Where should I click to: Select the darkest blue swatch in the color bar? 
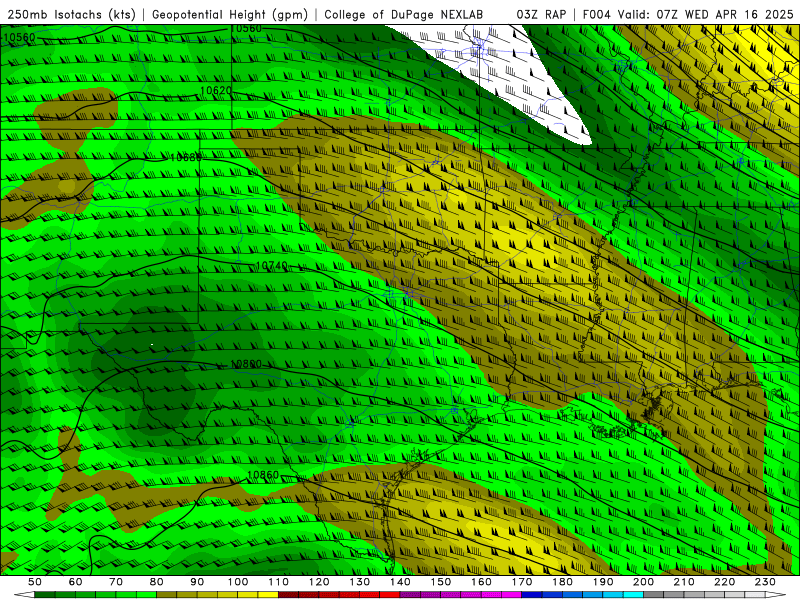tap(531, 594)
